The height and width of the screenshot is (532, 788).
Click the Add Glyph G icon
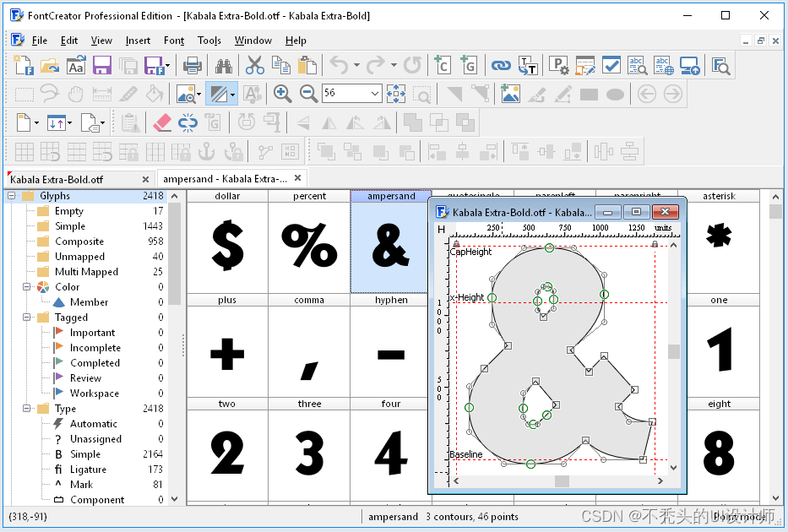tap(469, 65)
